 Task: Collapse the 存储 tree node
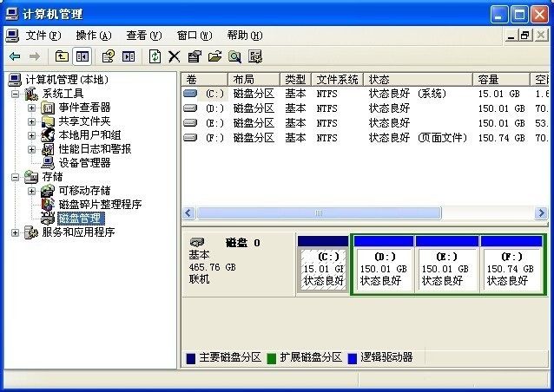(x=15, y=177)
